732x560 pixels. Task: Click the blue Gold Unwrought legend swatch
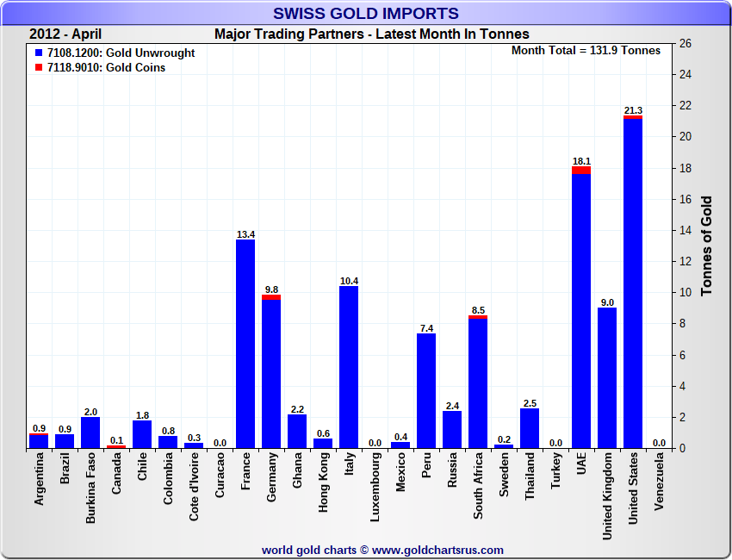coord(39,53)
